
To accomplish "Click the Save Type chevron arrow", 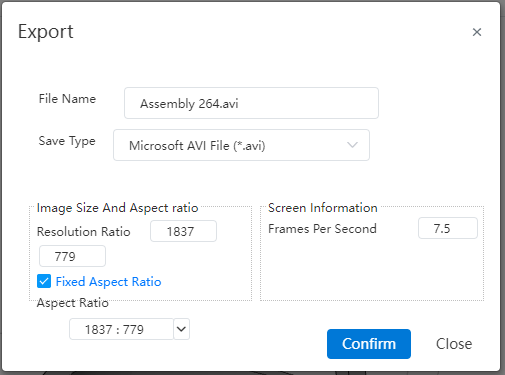I will 352,145.
